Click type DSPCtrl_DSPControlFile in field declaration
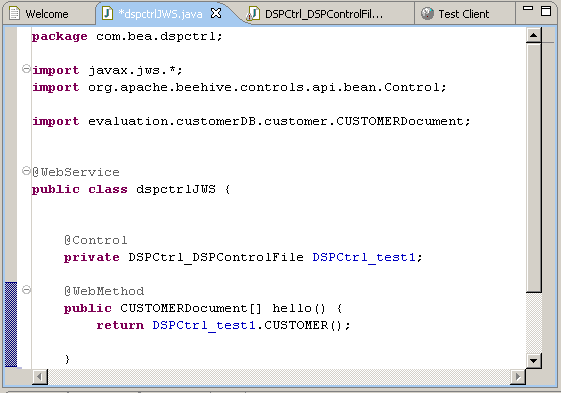561x393 pixels. click(216, 257)
